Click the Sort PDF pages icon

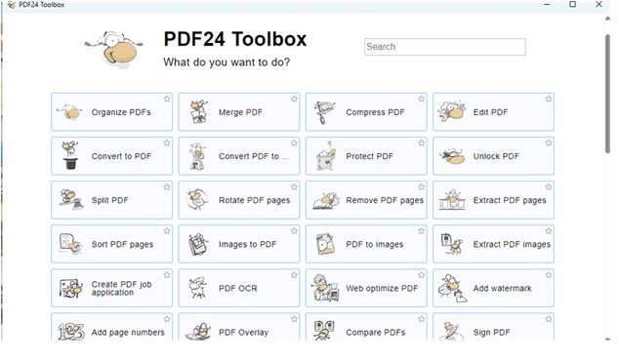[x=70, y=244]
